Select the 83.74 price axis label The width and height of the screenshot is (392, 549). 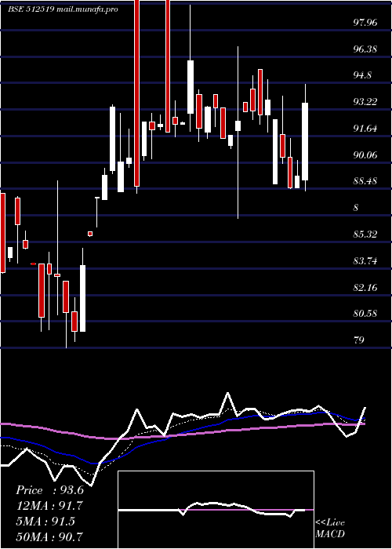pos(365,261)
